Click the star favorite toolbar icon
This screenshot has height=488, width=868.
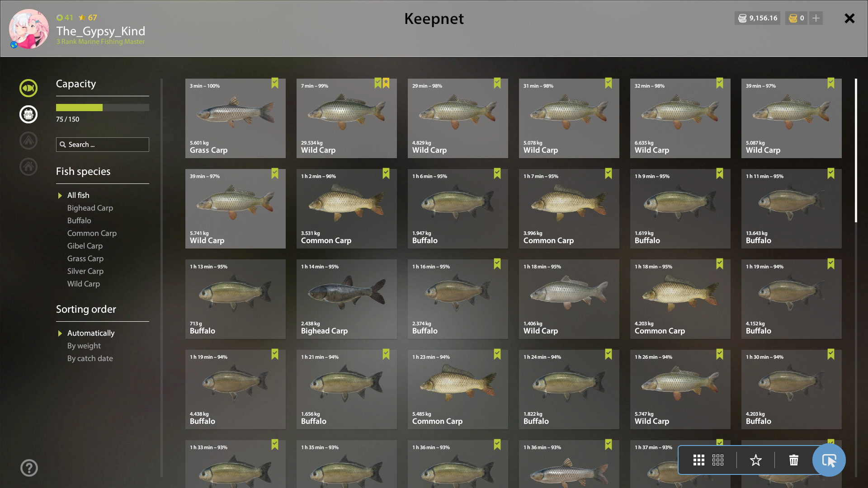756,460
